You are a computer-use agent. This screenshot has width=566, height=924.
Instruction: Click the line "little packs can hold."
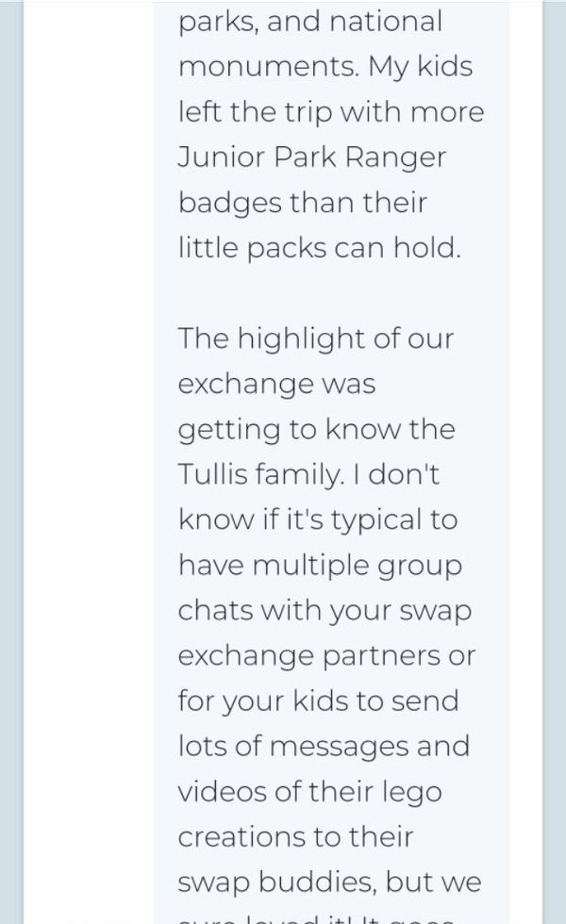click(319, 247)
